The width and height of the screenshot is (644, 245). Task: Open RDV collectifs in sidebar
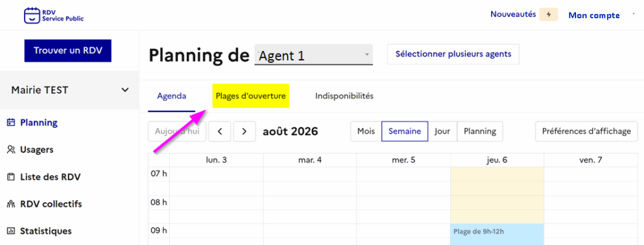(51, 204)
